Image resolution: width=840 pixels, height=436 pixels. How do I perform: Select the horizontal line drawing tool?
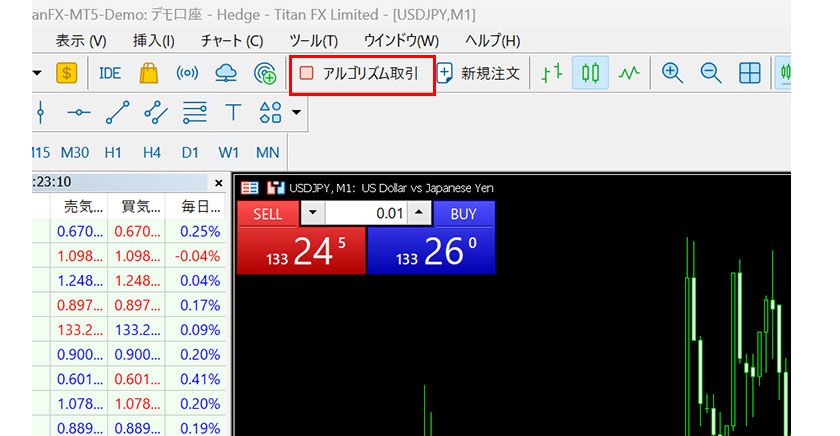(x=79, y=112)
